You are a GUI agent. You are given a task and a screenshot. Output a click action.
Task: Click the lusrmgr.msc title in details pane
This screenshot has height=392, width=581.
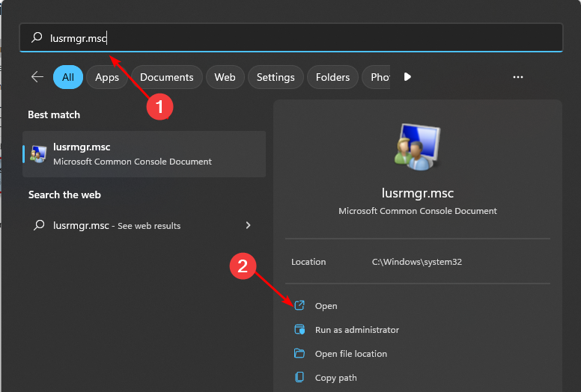(x=418, y=193)
